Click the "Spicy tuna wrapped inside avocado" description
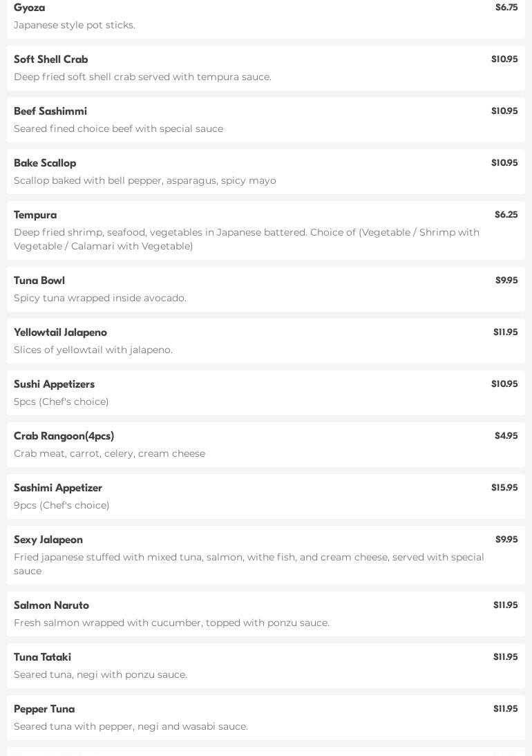This screenshot has width=532, height=756. (x=100, y=298)
